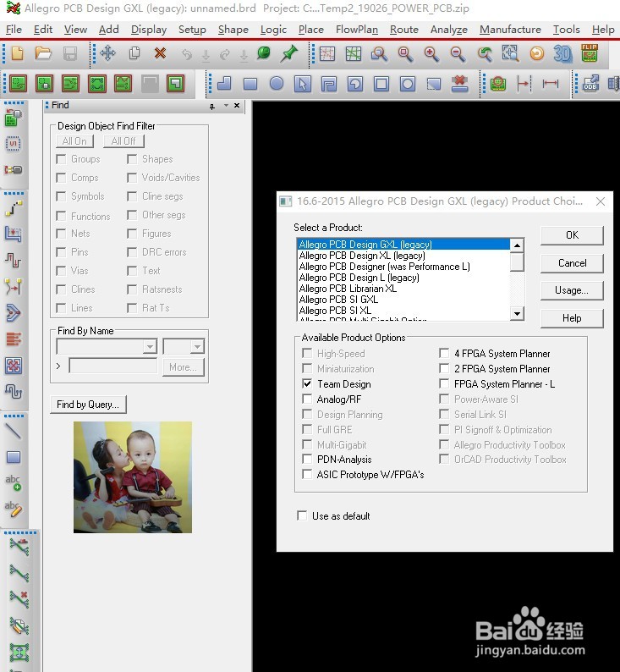Open a design with the folder icon
Screen dimensions: 620x672
tap(43, 54)
